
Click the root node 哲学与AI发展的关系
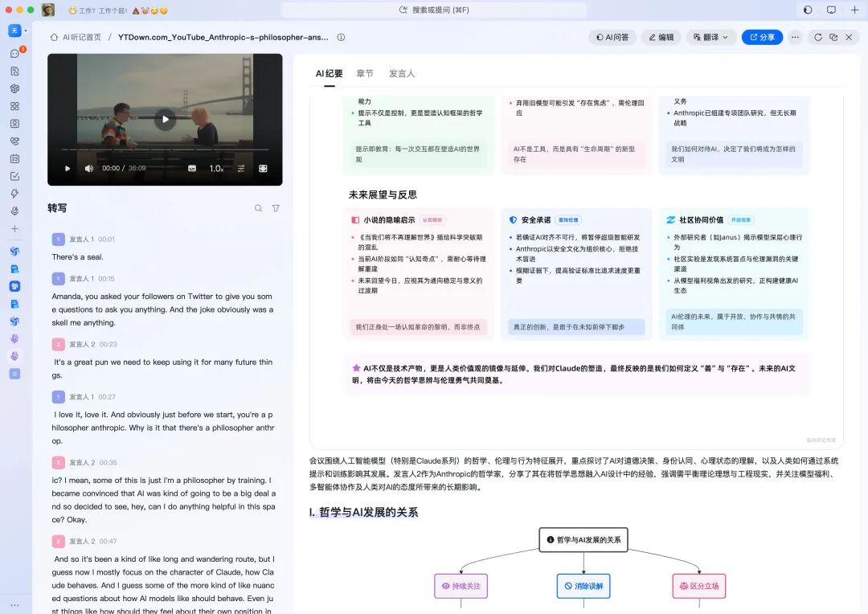click(x=583, y=540)
